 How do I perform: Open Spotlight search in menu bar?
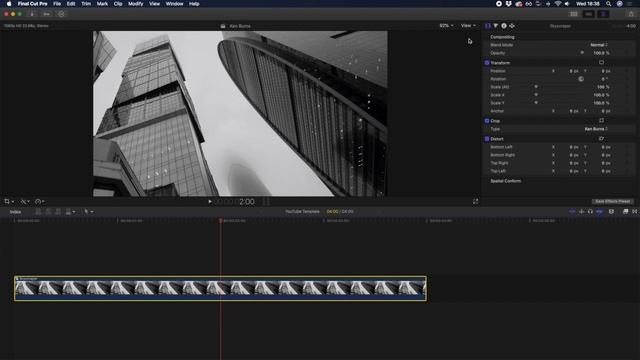(x=609, y=4)
